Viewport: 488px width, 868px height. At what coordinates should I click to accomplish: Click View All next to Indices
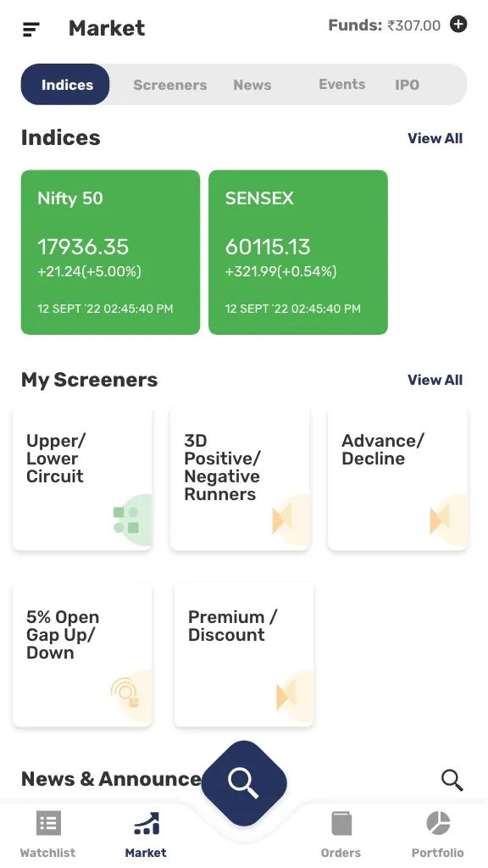435,138
